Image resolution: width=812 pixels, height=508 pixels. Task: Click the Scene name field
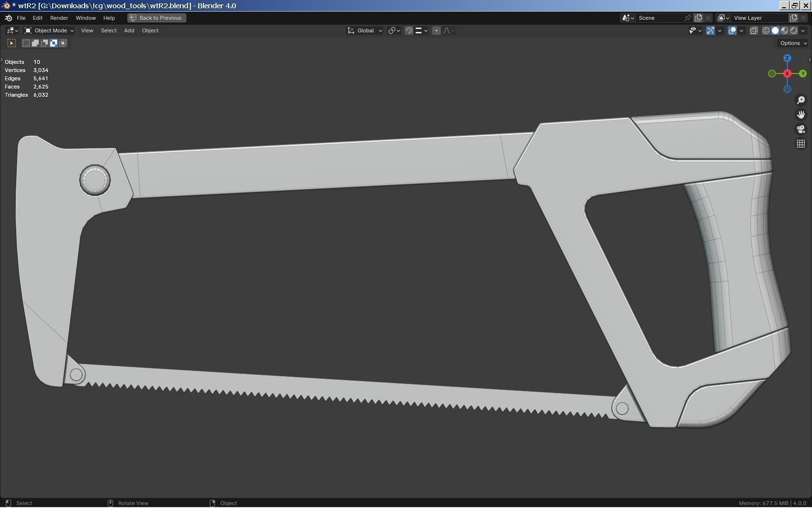click(x=660, y=18)
